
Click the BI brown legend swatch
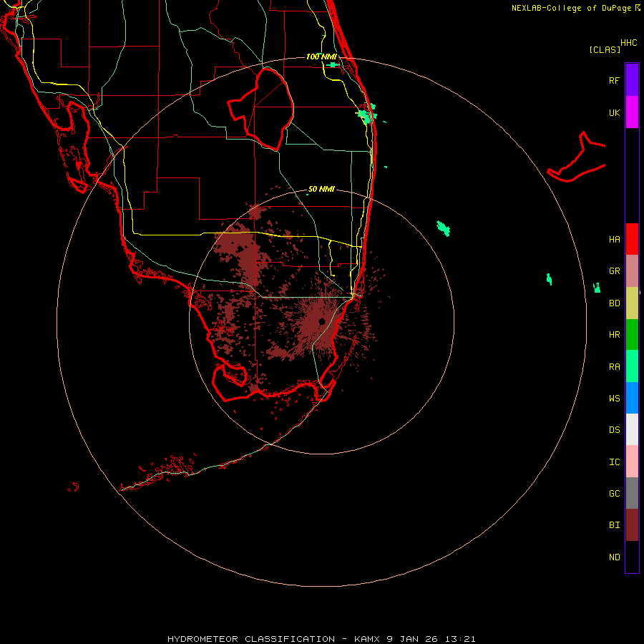click(632, 525)
